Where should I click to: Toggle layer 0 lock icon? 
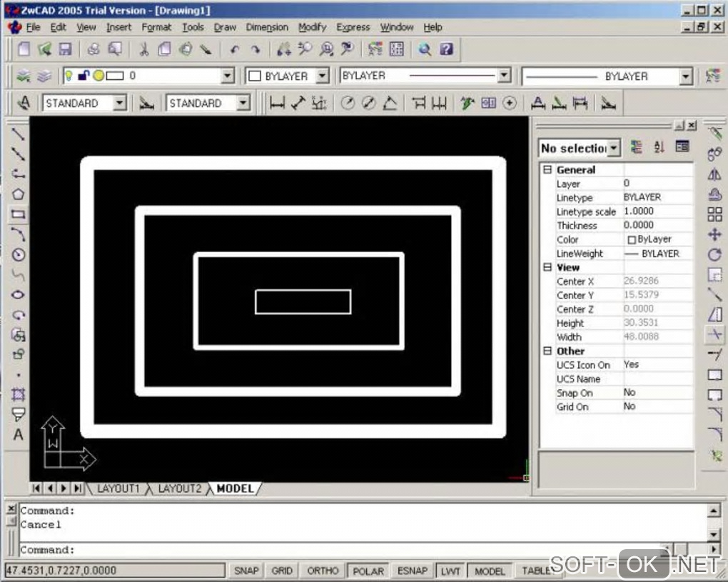[x=84, y=75]
